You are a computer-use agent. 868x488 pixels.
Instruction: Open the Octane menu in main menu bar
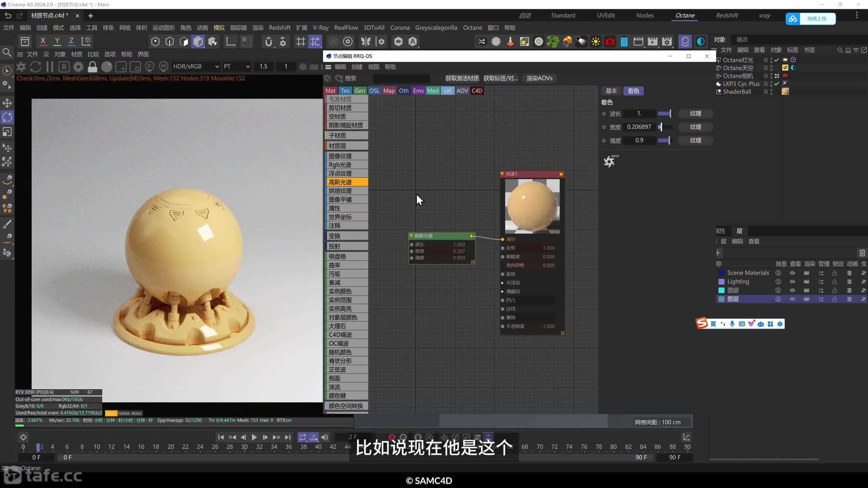[473, 28]
